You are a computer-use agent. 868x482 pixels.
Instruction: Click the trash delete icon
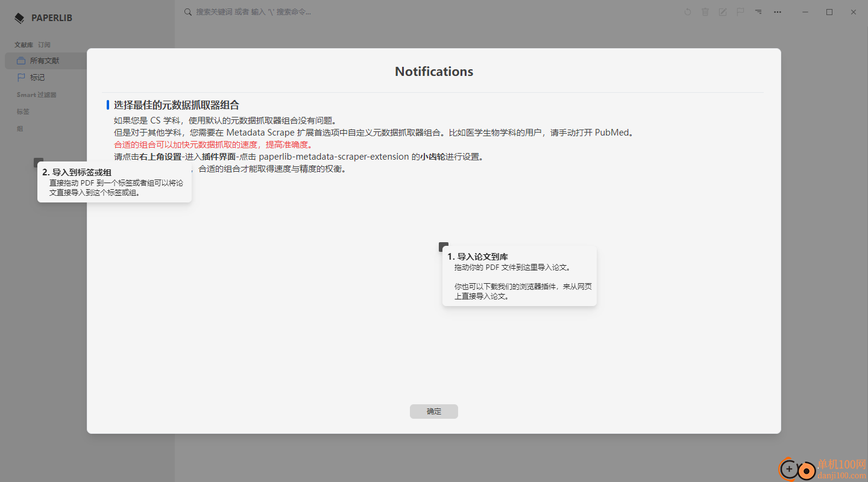705,11
